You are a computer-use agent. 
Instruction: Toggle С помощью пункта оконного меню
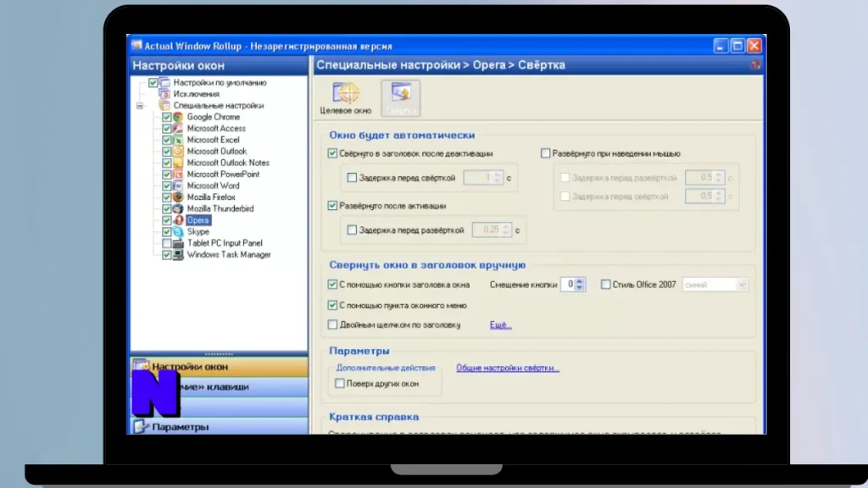(x=332, y=305)
